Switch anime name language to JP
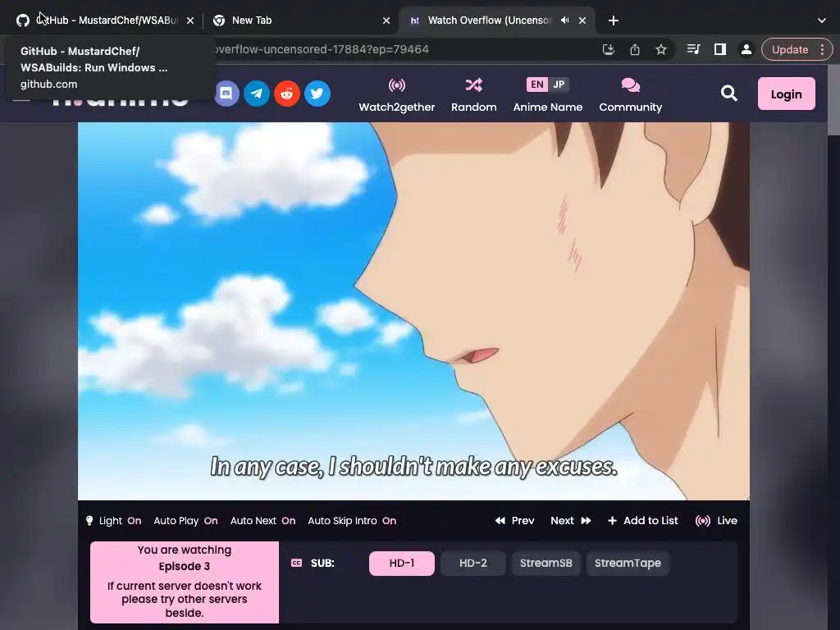This screenshot has height=630, width=840. coord(559,84)
